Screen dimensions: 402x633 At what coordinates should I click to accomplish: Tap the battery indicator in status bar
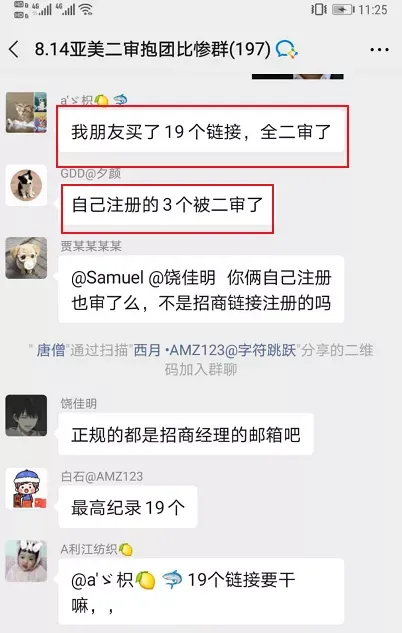coord(343,9)
